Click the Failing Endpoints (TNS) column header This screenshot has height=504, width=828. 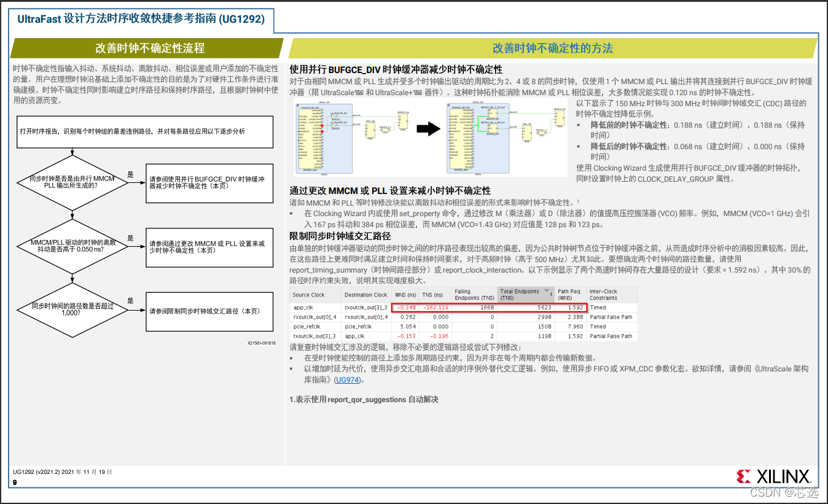tap(474, 295)
